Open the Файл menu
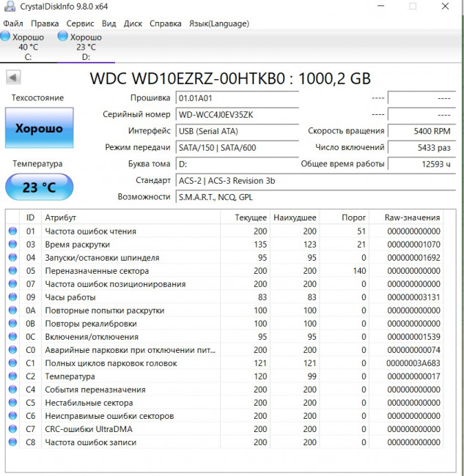The image size is (464, 476). pos(13,23)
